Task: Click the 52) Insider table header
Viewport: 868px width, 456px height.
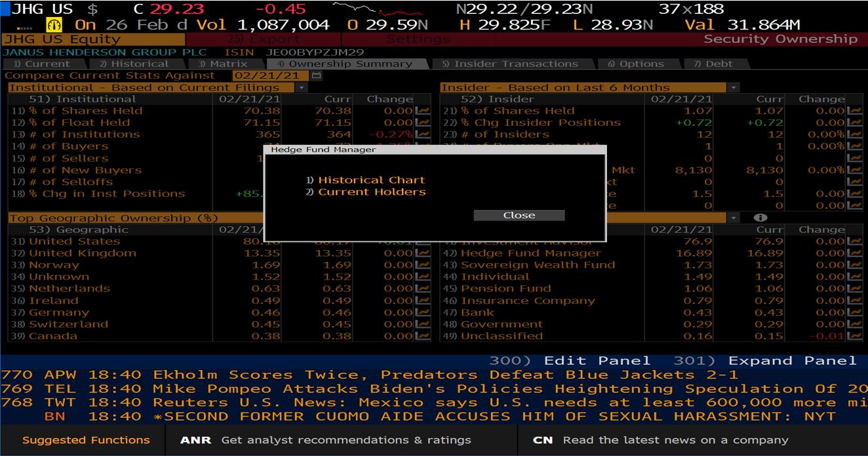Action: (498, 99)
